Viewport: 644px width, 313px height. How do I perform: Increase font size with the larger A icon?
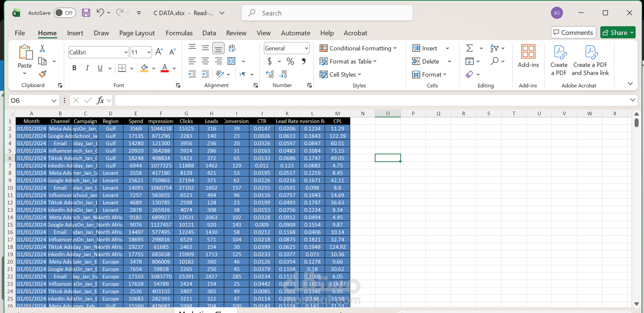pyautogui.click(x=159, y=52)
